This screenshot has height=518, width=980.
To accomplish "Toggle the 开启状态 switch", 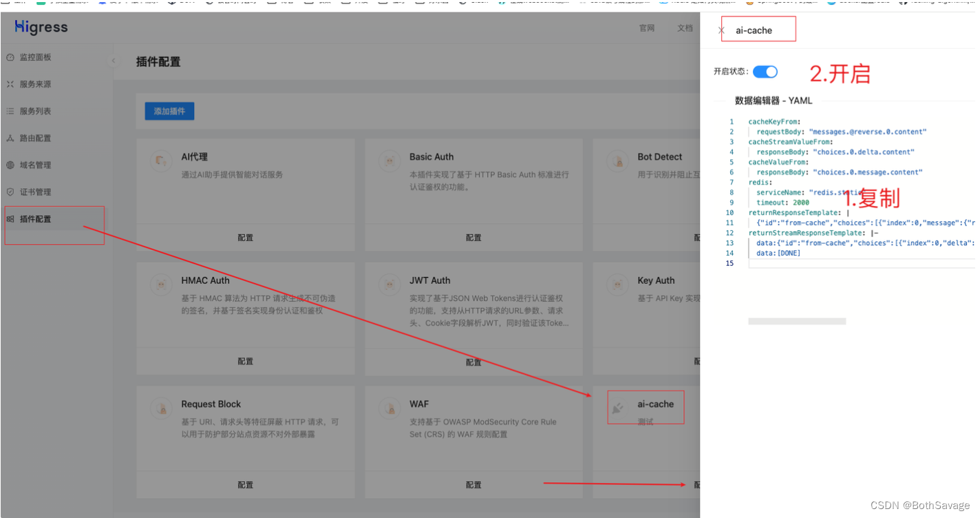I will pyautogui.click(x=765, y=72).
